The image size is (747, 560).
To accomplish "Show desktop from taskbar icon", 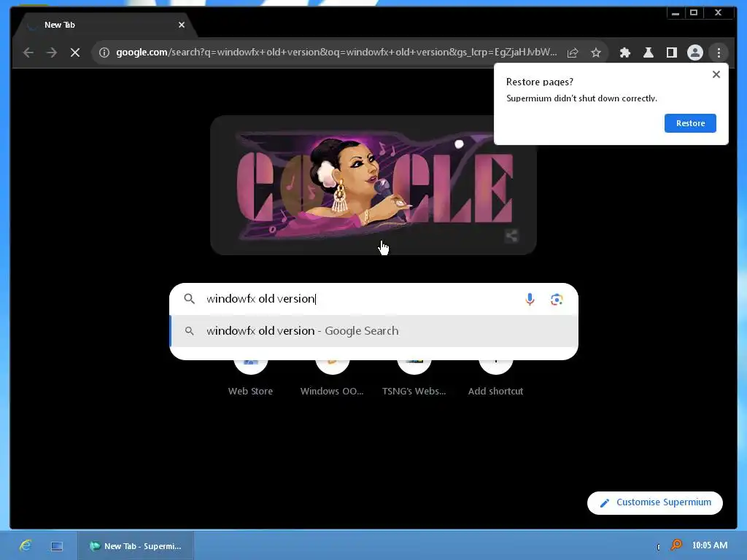I will coord(57,546).
